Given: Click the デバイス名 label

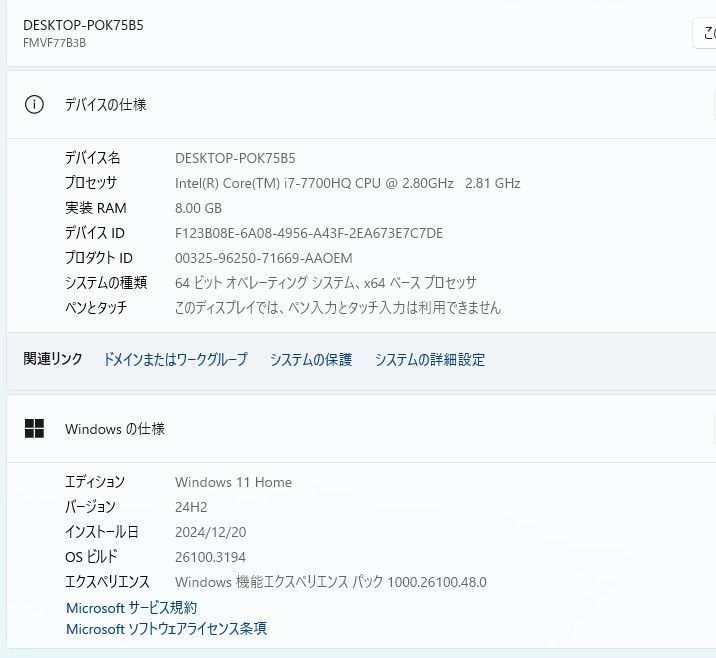Looking at the screenshot, I should (x=93, y=158).
